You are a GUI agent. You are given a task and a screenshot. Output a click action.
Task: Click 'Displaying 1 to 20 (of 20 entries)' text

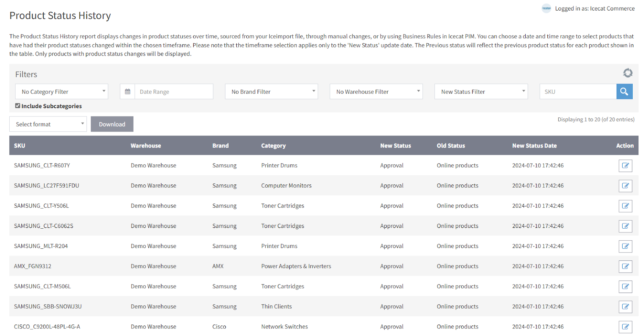pyautogui.click(x=596, y=119)
